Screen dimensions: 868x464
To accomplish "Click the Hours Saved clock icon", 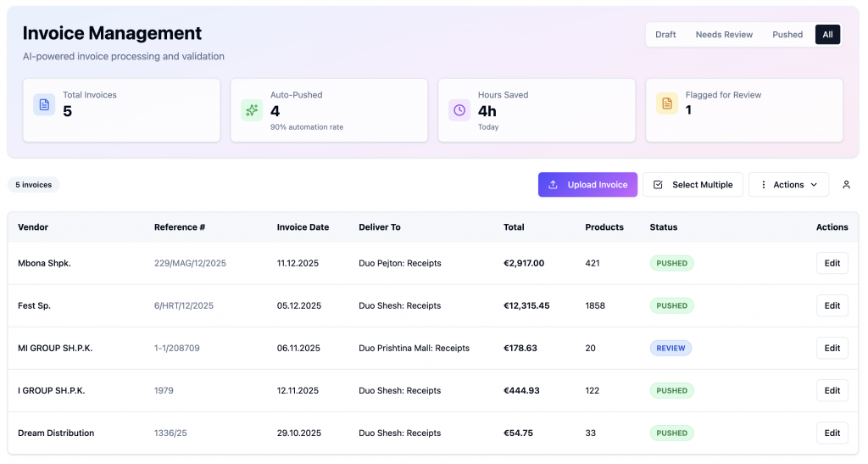I will 459,110.
